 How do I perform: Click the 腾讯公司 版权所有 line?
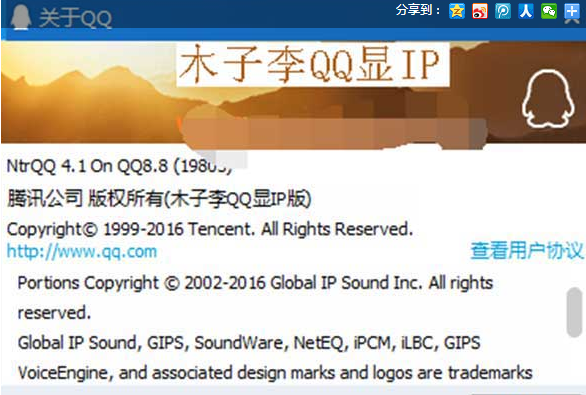click(159, 198)
